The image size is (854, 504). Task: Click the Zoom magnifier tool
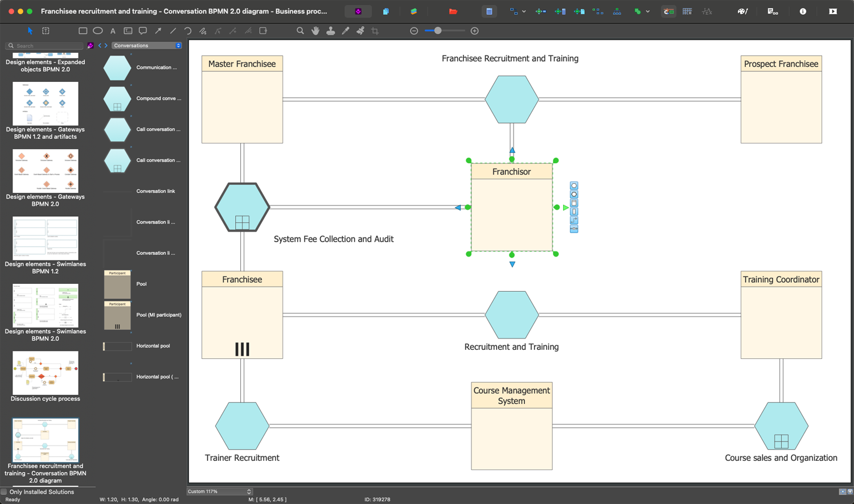(300, 31)
